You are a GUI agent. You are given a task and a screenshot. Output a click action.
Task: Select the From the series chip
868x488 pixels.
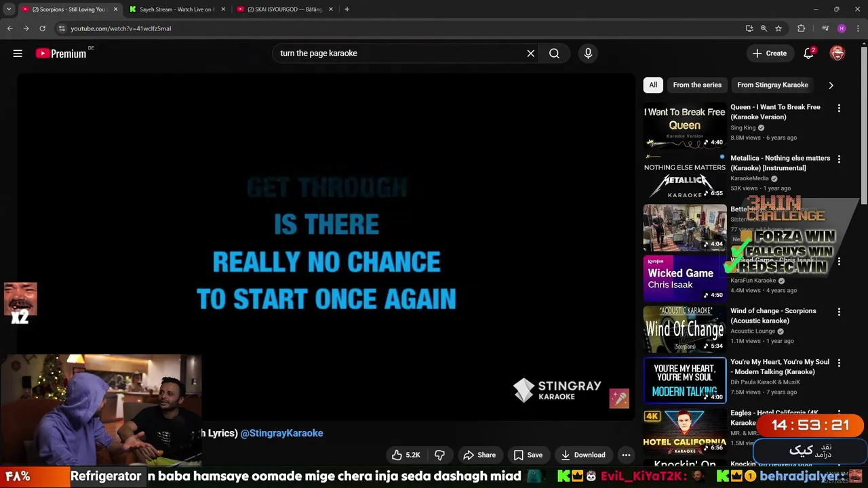697,85
